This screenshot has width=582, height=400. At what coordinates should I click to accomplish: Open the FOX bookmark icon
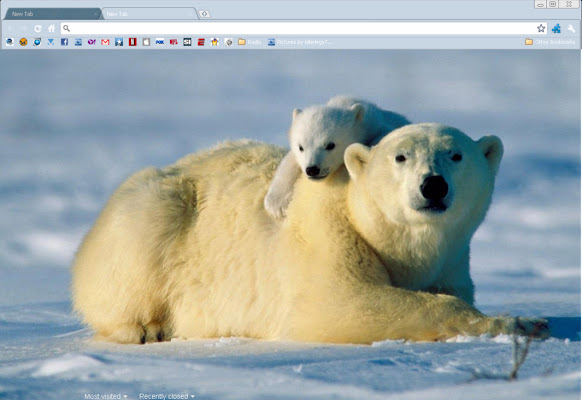point(160,42)
